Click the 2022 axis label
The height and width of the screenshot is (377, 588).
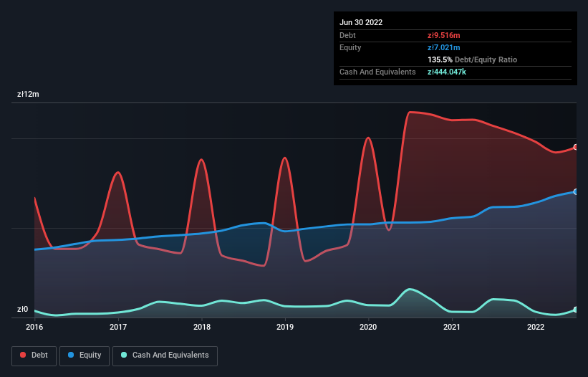(536, 327)
